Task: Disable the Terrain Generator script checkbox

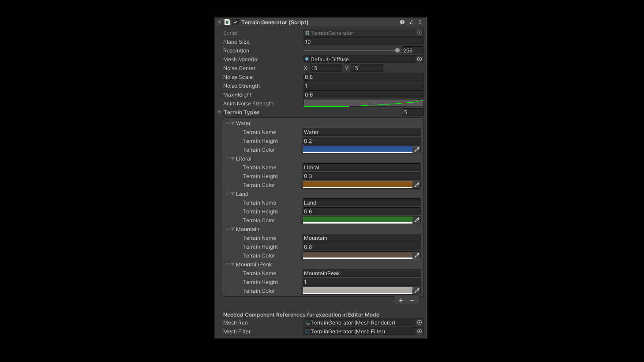Action: (x=236, y=22)
